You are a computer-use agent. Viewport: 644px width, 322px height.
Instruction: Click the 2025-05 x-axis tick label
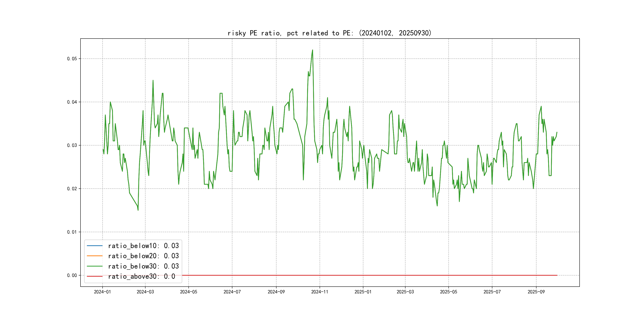click(448, 292)
